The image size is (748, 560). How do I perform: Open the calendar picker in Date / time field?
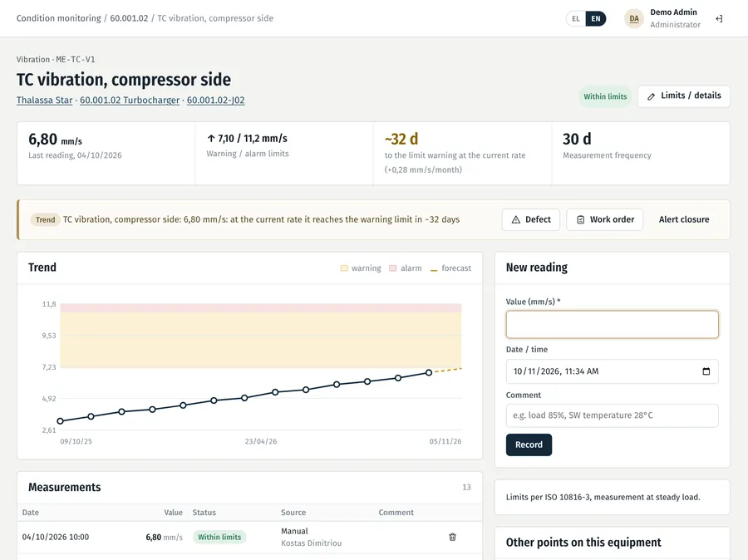[x=706, y=371]
